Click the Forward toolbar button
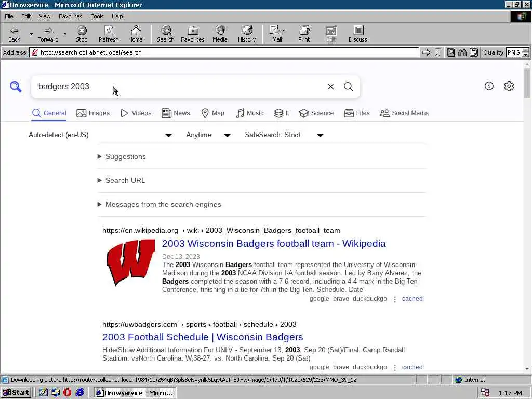Image resolution: width=532 pixels, height=399 pixels. 48,34
